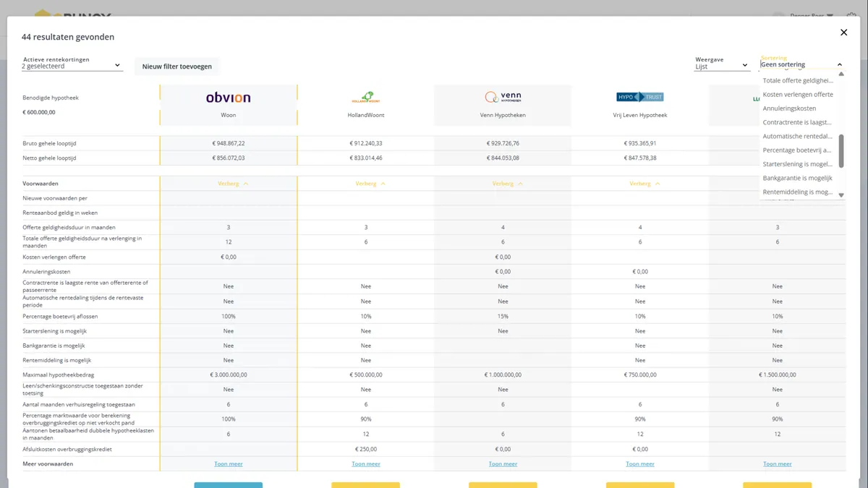This screenshot has width=868, height=488.
Task: Collapse Voorwaarden via Verberg under Venn Hypotheken
Action: [508, 184]
